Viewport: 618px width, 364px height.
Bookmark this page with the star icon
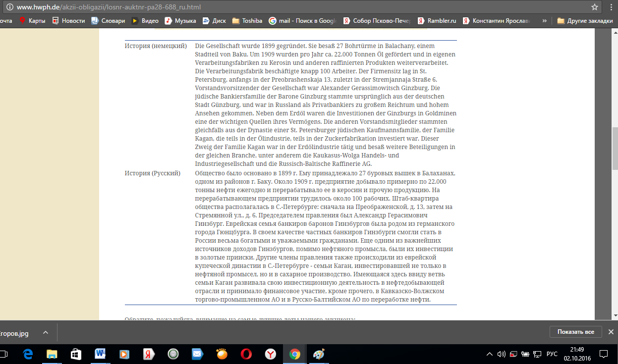tap(595, 7)
